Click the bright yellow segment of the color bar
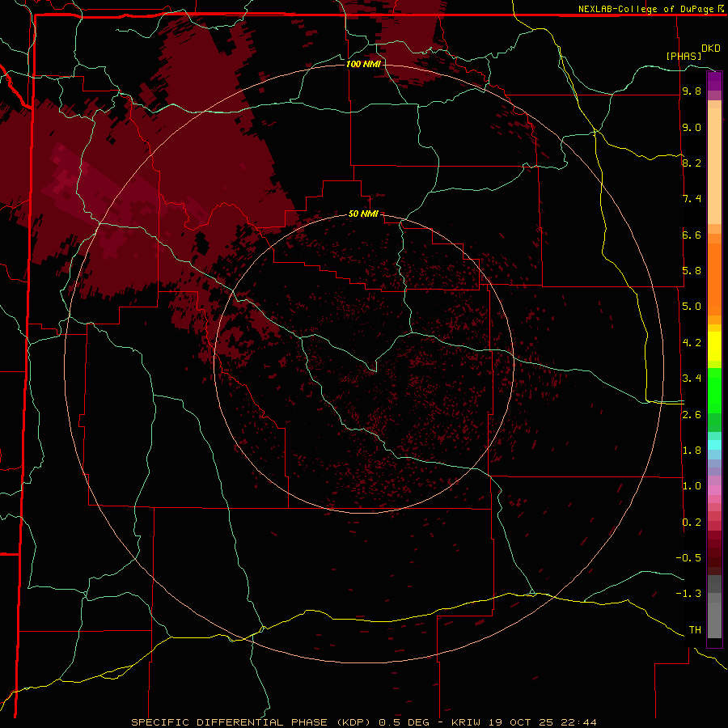The height and width of the screenshot is (728, 728). pos(714,346)
